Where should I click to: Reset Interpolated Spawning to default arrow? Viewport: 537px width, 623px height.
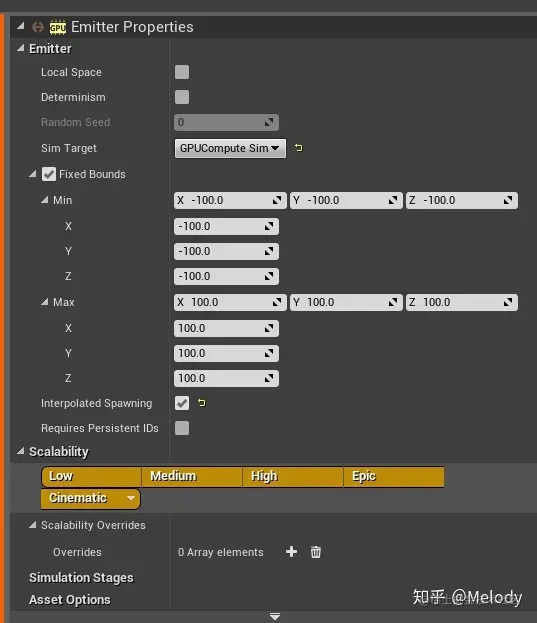(202, 403)
